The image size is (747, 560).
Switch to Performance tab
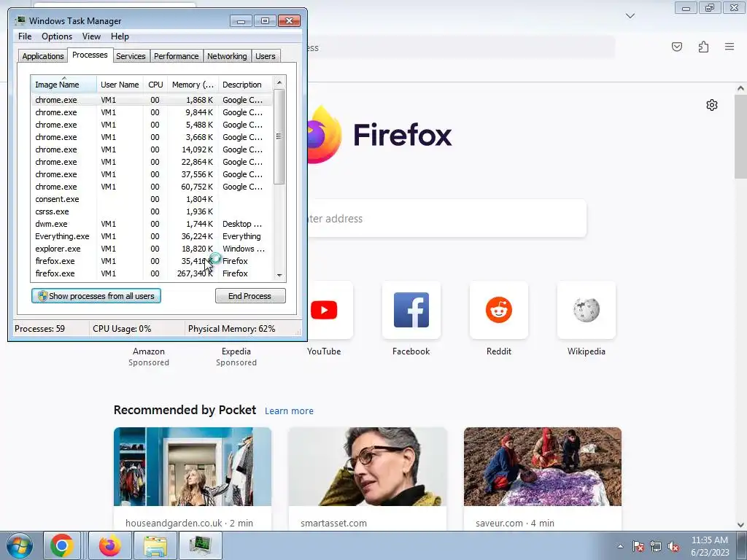[177, 55]
